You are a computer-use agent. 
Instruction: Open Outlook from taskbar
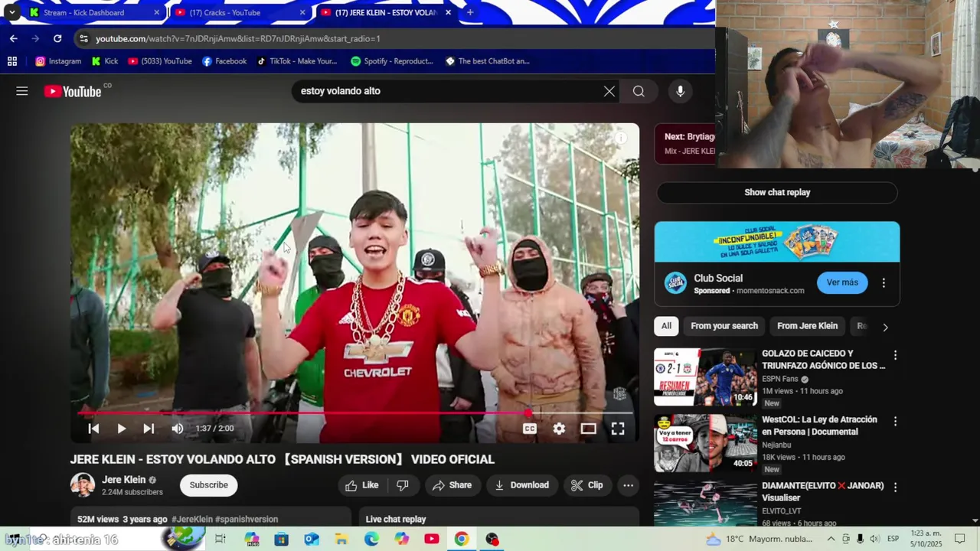pyautogui.click(x=312, y=539)
